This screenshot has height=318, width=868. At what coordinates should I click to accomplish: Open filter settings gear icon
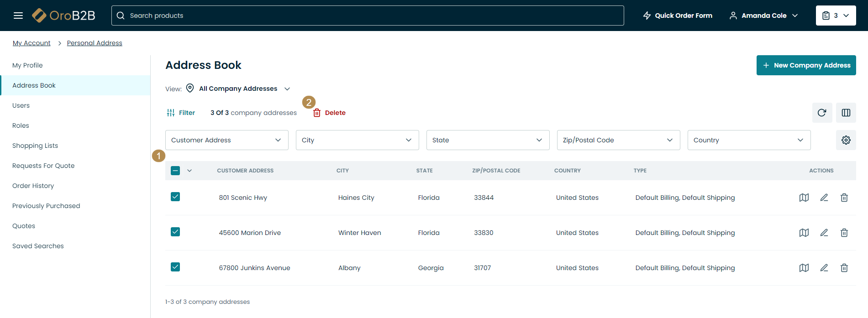(x=846, y=140)
